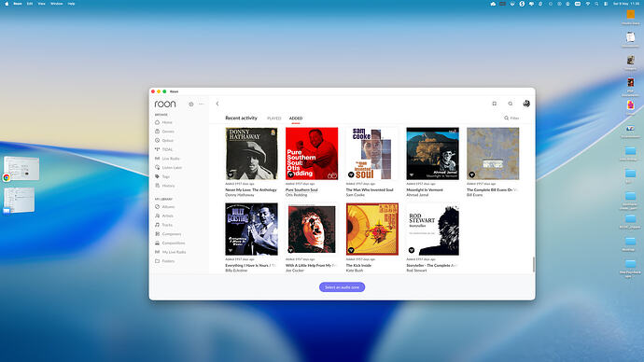The image size is (644, 362).
Task: Open Artists in My Library
Action: (164, 216)
